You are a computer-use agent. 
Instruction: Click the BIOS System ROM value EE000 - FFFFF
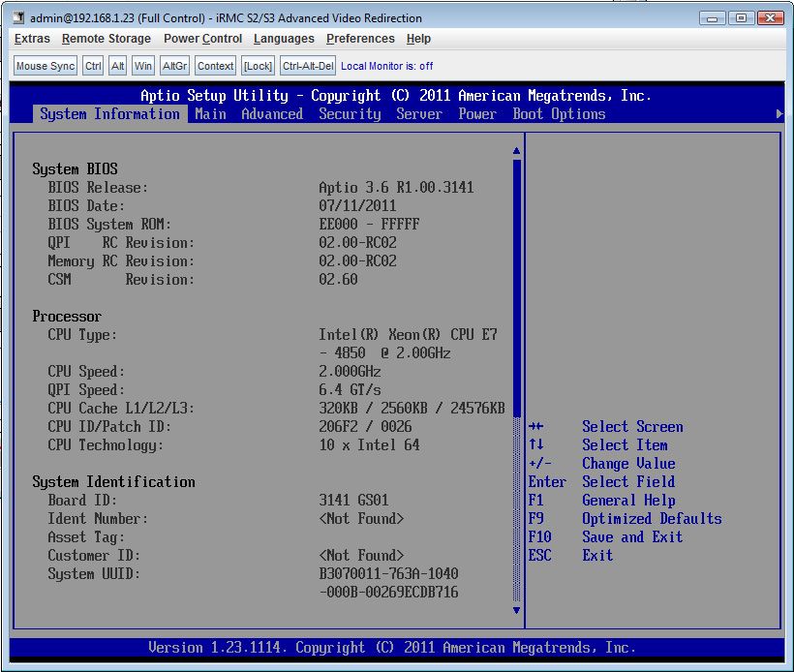(369, 224)
